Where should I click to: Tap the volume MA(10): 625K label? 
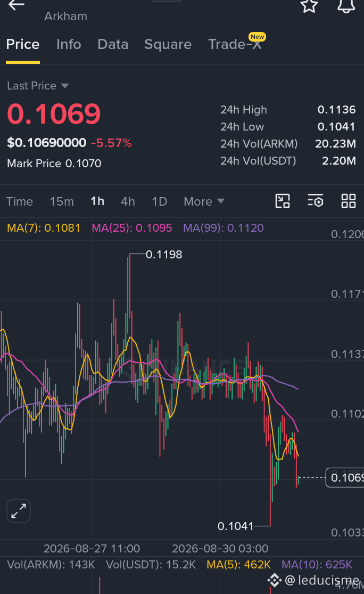pyautogui.click(x=317, y=565)
